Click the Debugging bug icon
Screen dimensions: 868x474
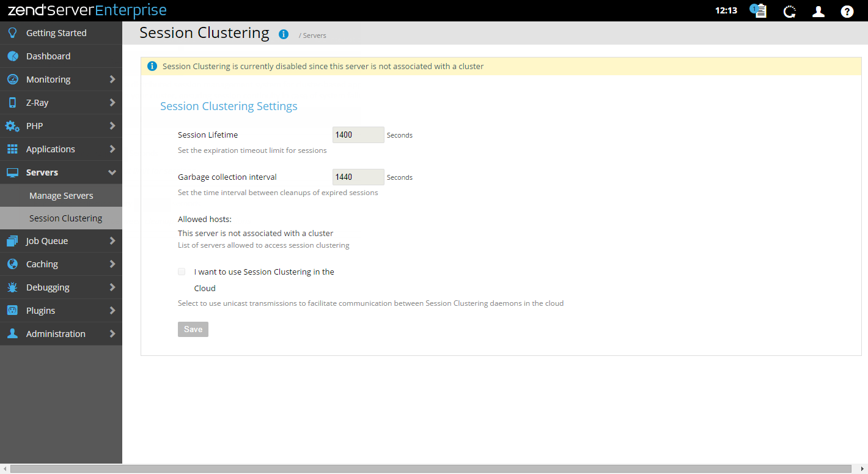pyautogui.click(x=12, y=287)
